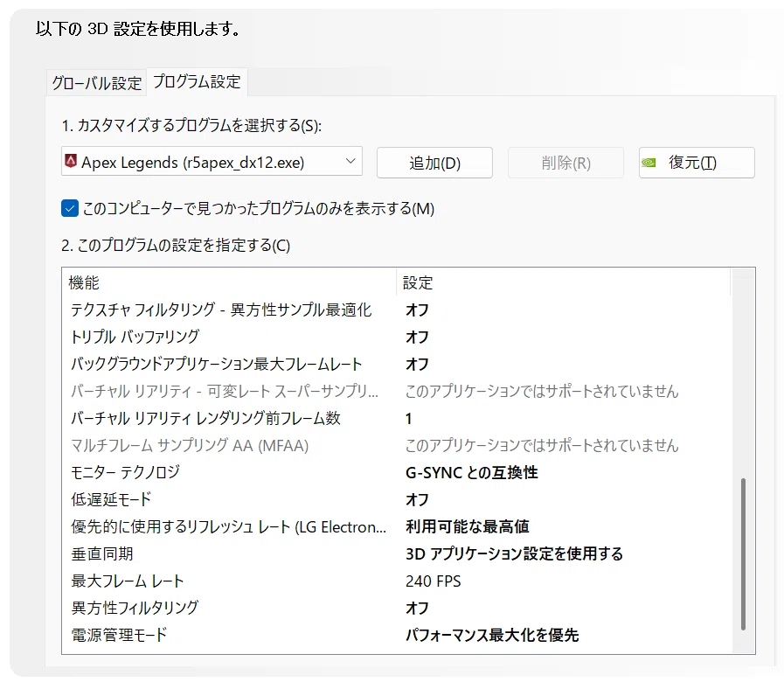Screen dimensions: 784x689
Task: Open the 3D アプリケーション設定を使用する value
Action: click(x=514, y=553)
